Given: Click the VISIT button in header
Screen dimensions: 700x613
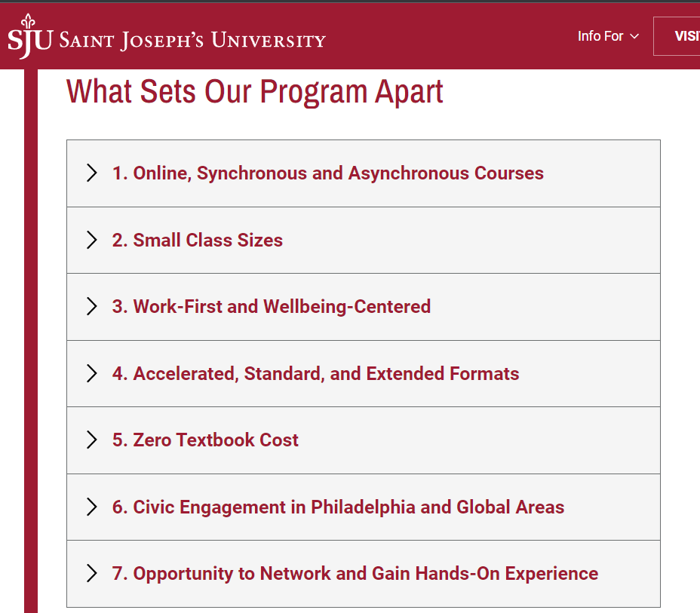Looking at the screenshot, I should (x=677, y=36).
